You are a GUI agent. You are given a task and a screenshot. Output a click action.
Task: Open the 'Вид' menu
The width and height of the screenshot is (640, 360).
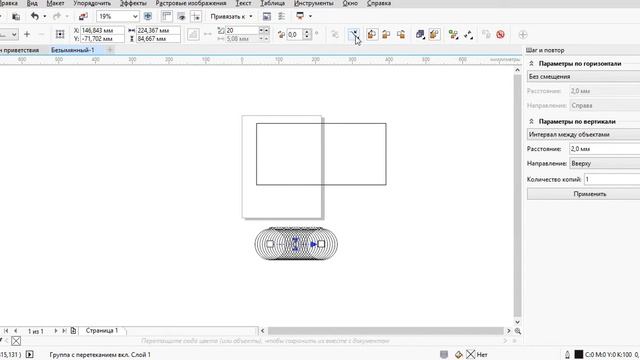(32, 3)
